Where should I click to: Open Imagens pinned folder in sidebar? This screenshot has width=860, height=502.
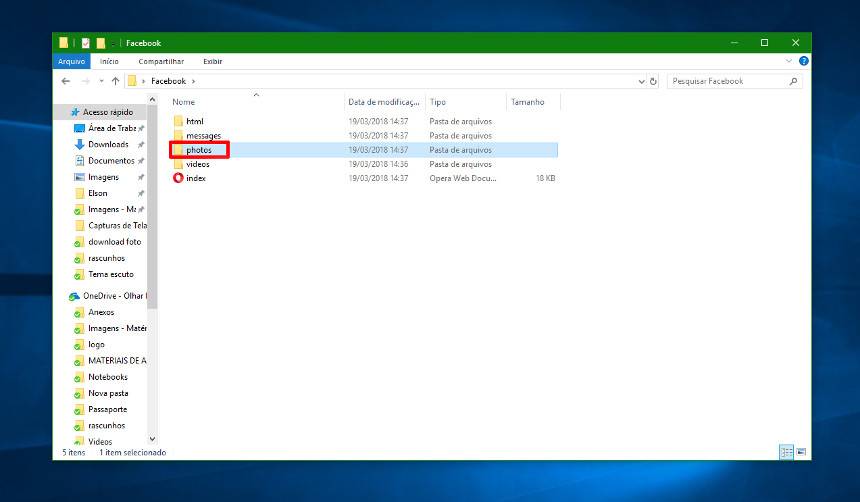(x=103, y=177)
